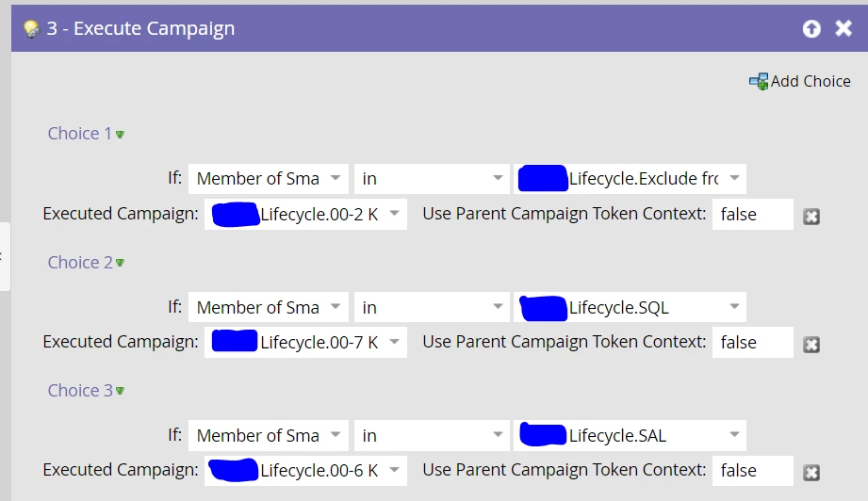Remove Choice 1 with its X icon
The width and height of the screenshot is (868, 501).
[x=811, y=217]
